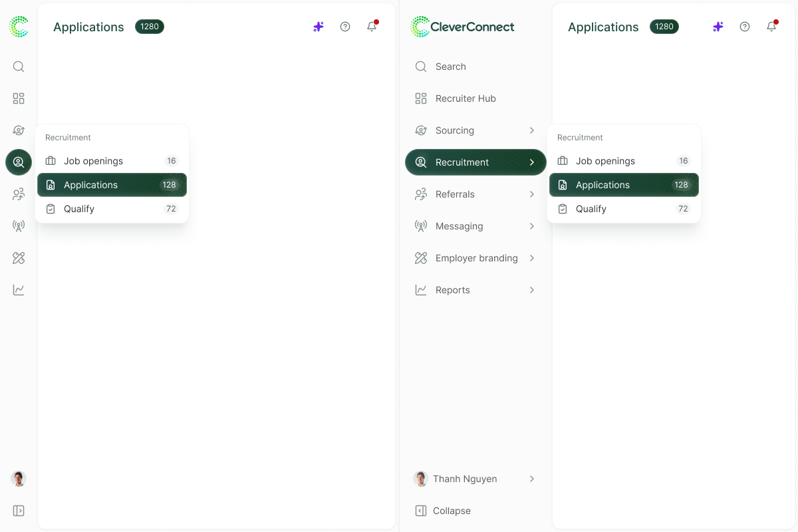798x532 pixels.
Task: Open Recruiter Hub in expanded sidebar
Action: pyautogui.click(x=475, y=98)
